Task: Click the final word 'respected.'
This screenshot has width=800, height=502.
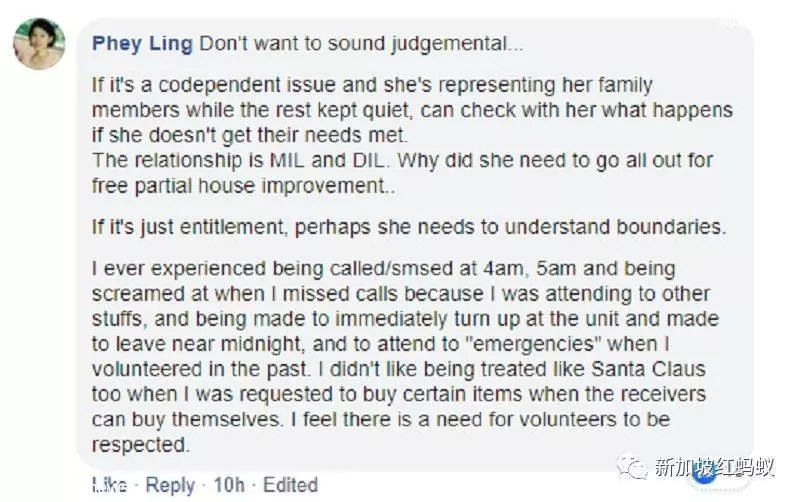Action: point(141,445)
